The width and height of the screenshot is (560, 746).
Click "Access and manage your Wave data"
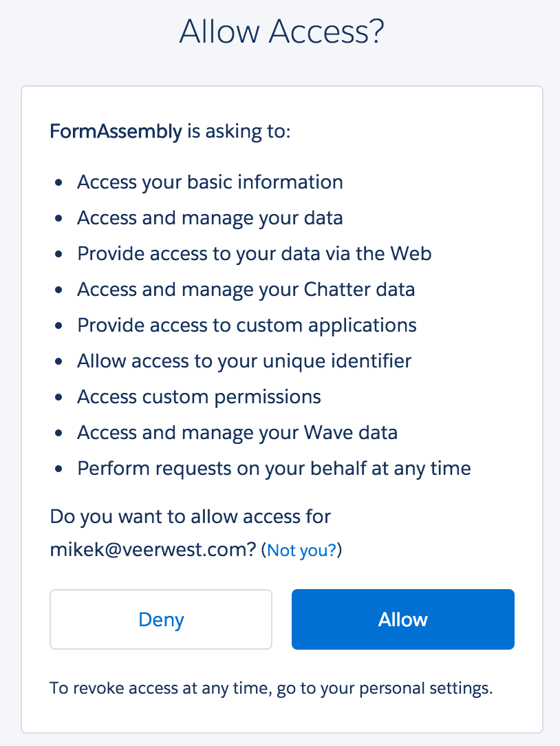237,433
